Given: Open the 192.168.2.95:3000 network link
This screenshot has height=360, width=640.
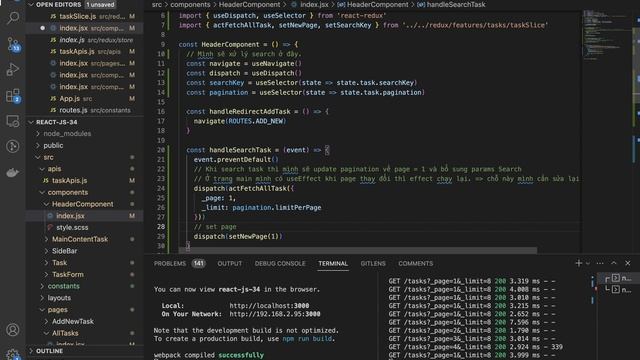Looking at the screenshot, I should 275,314.
